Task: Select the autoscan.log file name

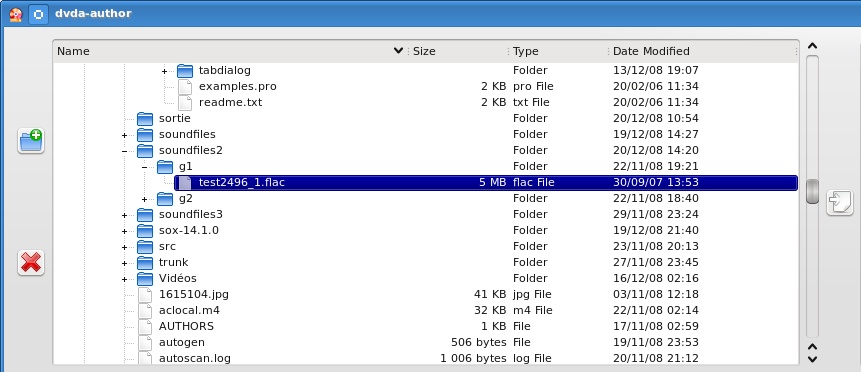Action: (195, 358)
